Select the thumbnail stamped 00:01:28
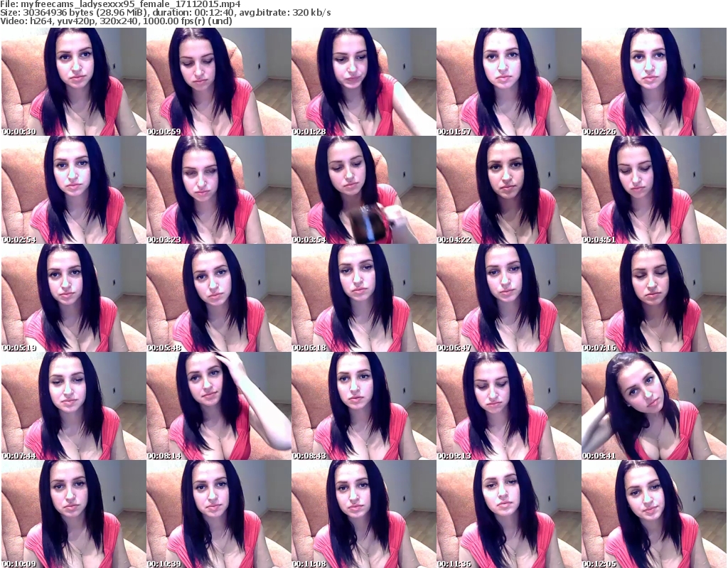This screenshot has width=728, height=568. tap(364, 82)
